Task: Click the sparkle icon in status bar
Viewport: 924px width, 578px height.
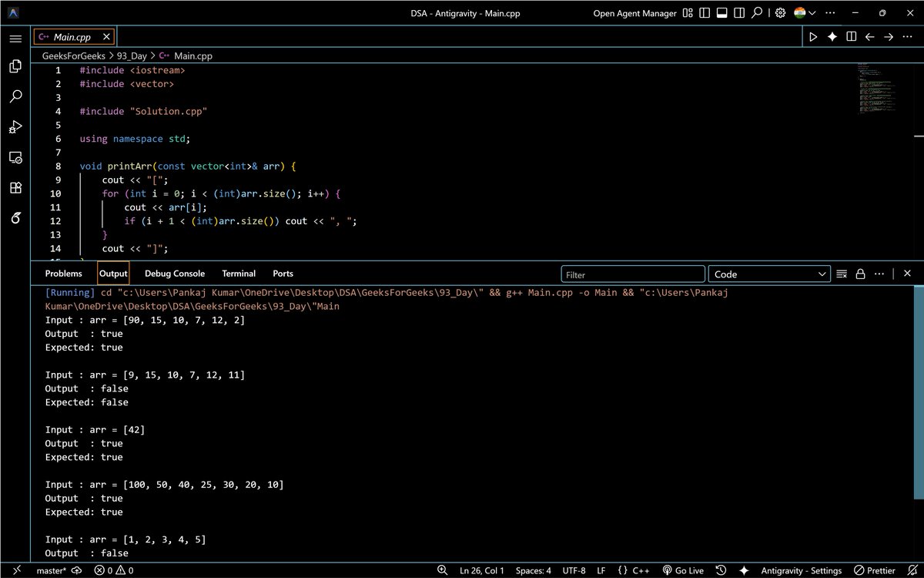Action: tap(744, 570)
